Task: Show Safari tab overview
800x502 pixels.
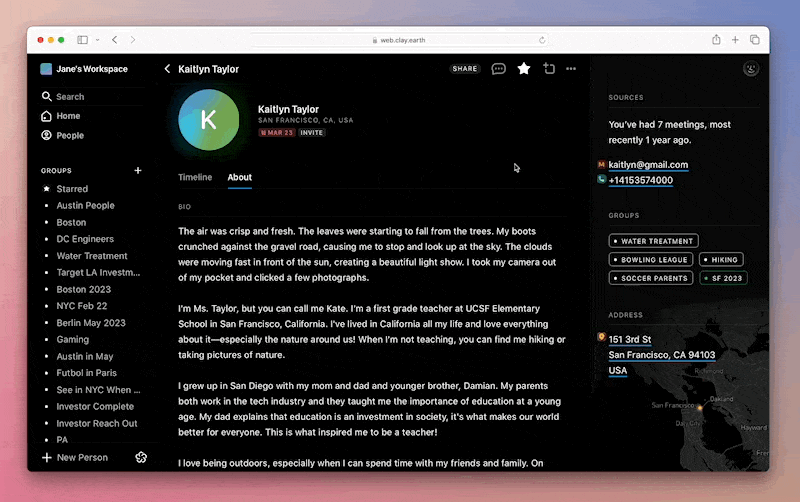Action: click(754, 40)
